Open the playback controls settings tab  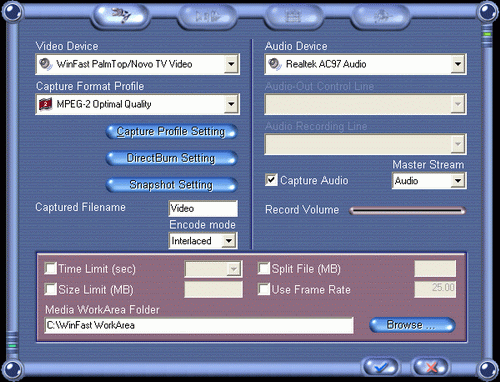coord(208,16)
